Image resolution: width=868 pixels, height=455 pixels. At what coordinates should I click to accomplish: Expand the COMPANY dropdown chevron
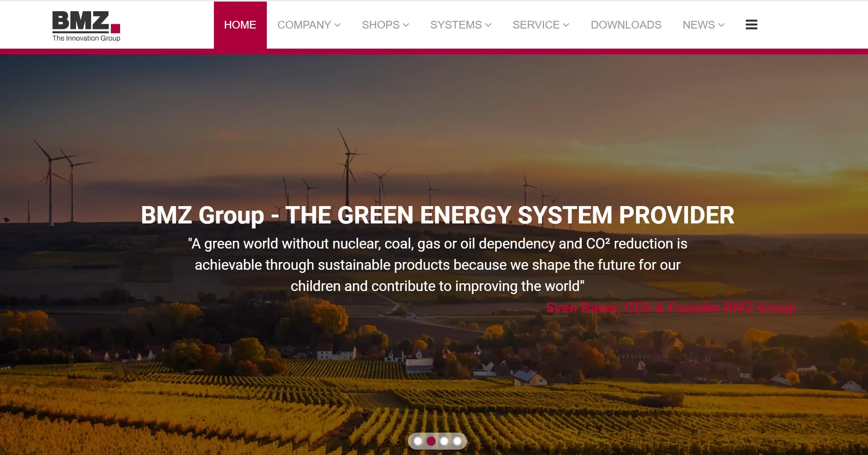[x=337, y=25]
